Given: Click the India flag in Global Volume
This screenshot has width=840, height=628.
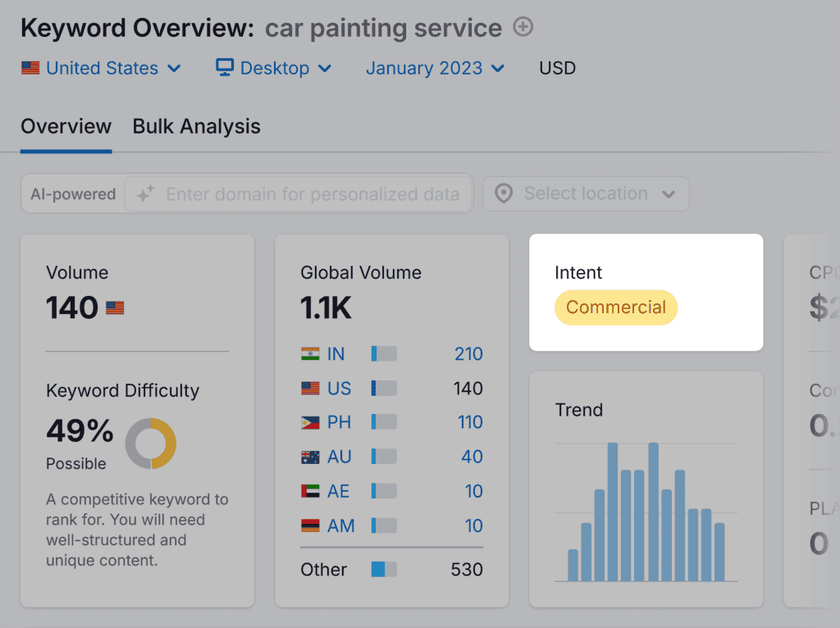Looking at the screenshot, I should coord(310,354).
